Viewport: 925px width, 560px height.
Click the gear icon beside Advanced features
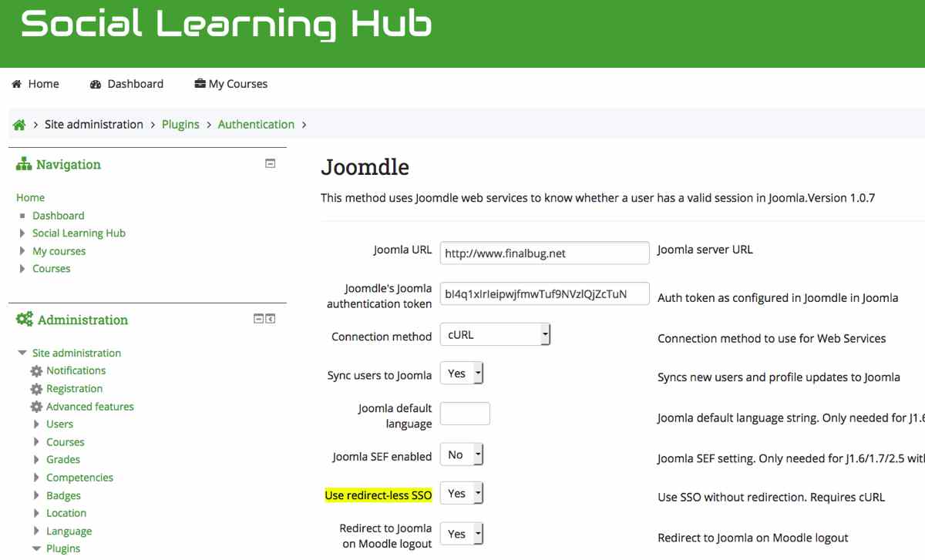tap(36, 407)
